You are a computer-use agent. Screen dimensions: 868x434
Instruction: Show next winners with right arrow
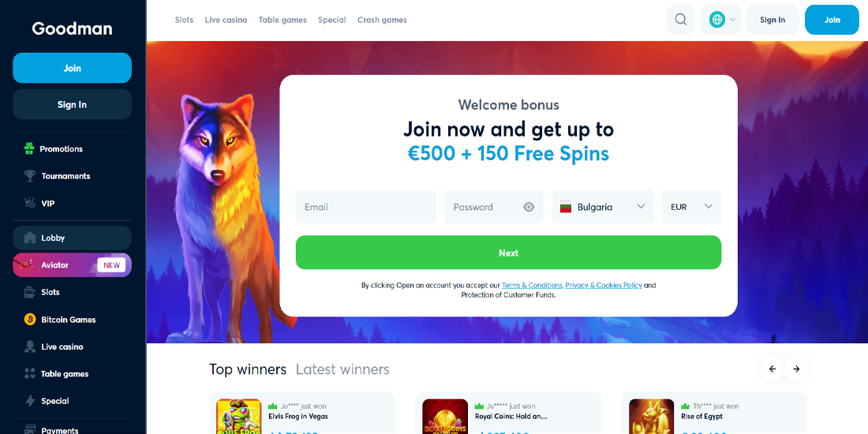click(796, 369)
